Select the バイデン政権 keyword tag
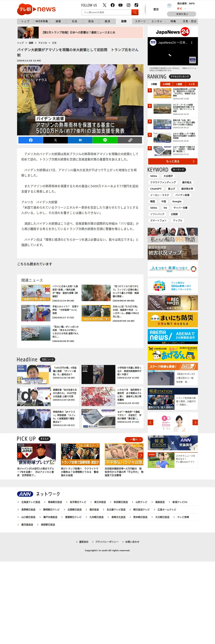 click(x=182, y=195)
